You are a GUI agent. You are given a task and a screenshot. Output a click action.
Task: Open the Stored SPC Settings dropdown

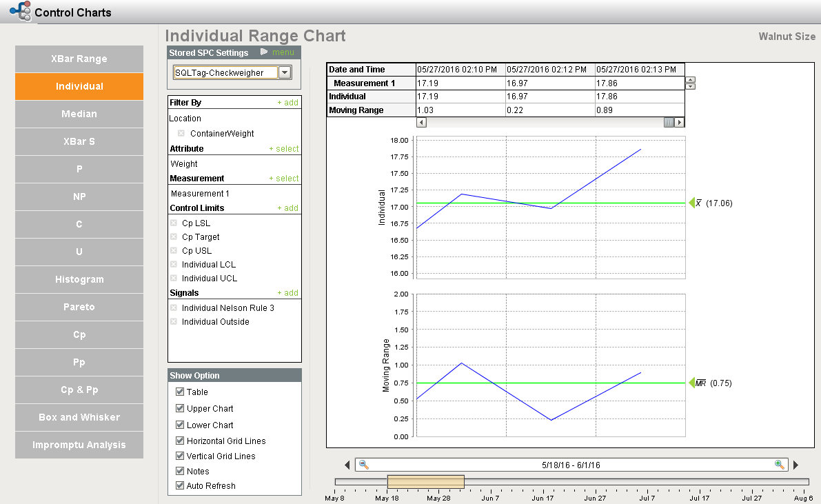(285, 72)
